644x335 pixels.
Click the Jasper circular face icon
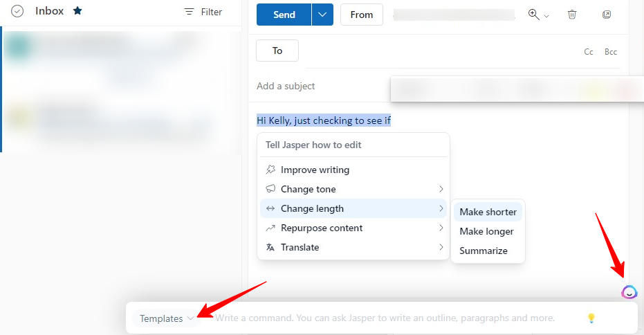pos(629,292)
